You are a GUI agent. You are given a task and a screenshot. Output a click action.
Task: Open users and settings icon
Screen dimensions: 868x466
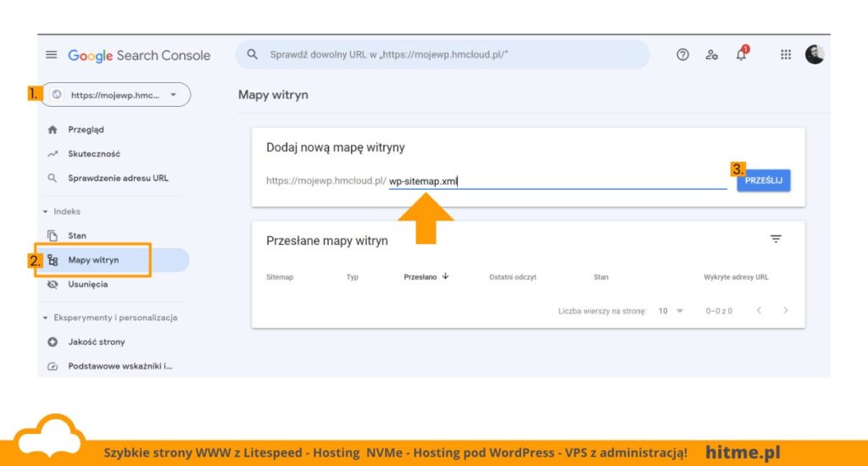click(712, 55)
